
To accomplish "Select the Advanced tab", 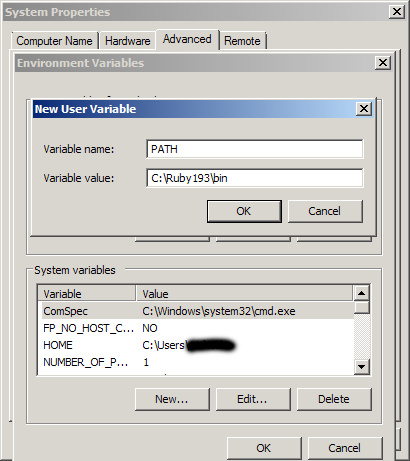I will 187,39.
